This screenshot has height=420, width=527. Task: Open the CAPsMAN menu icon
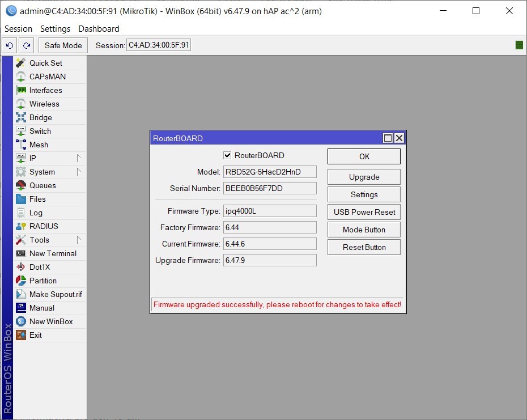[21, 77]
